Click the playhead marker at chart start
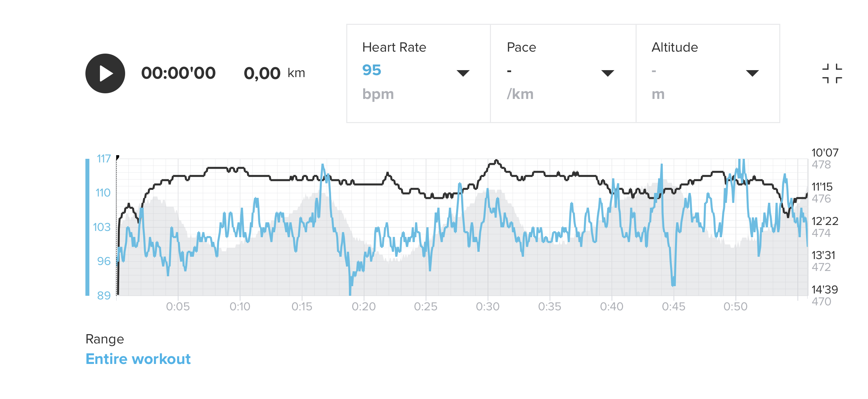The image size is (868, 399). point(117,157)
